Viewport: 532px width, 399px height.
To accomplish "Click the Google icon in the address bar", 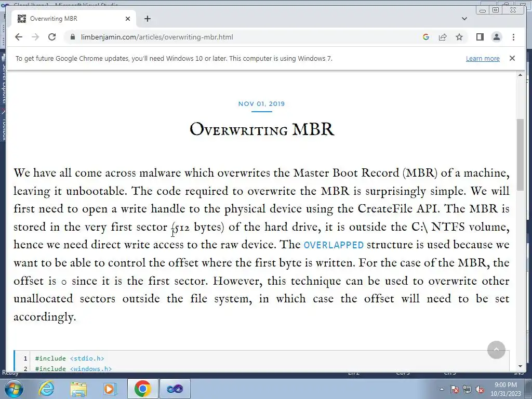I will 426,37.
